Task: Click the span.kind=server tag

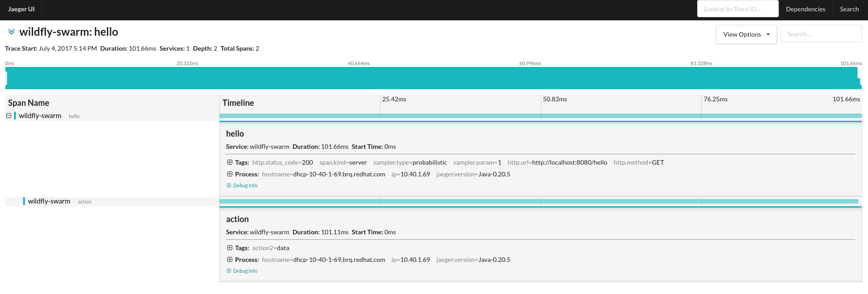Action: 343,162
